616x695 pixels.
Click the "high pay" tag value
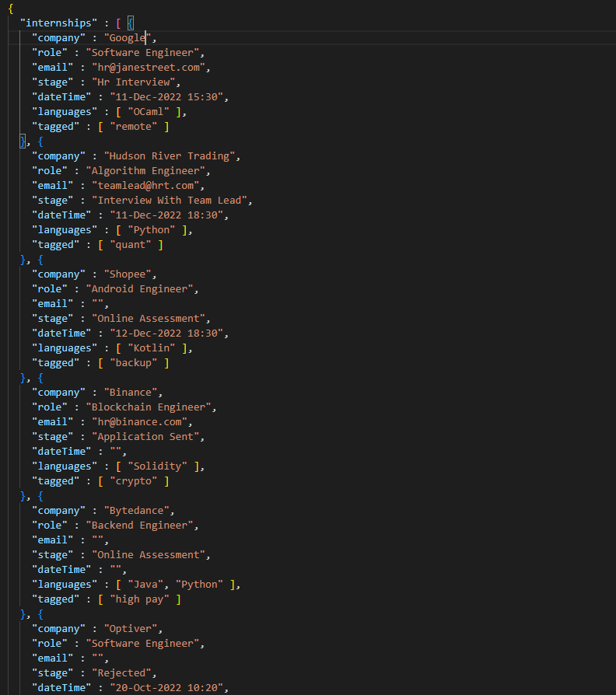[140, 599]
